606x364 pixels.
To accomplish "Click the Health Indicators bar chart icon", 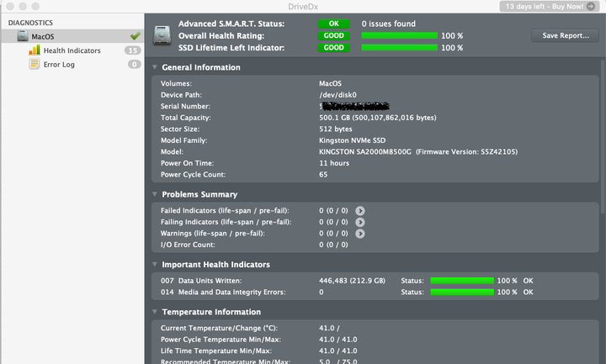I will click(35, 50).
